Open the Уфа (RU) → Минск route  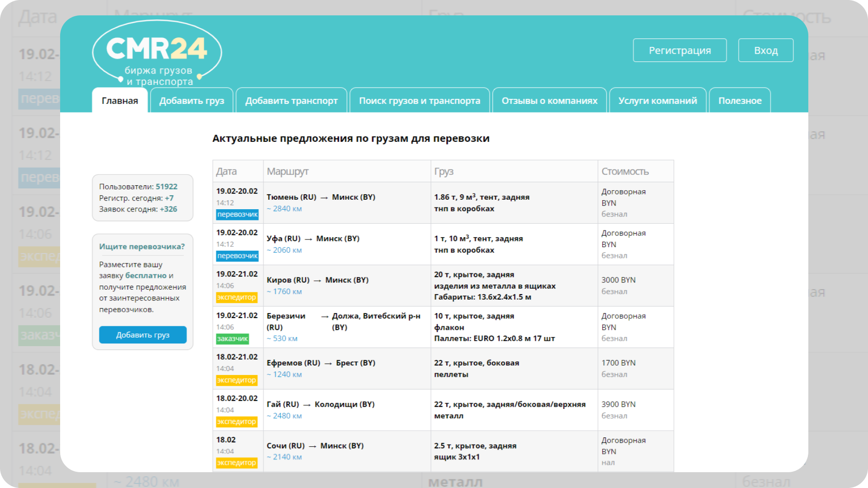point(313,239)
